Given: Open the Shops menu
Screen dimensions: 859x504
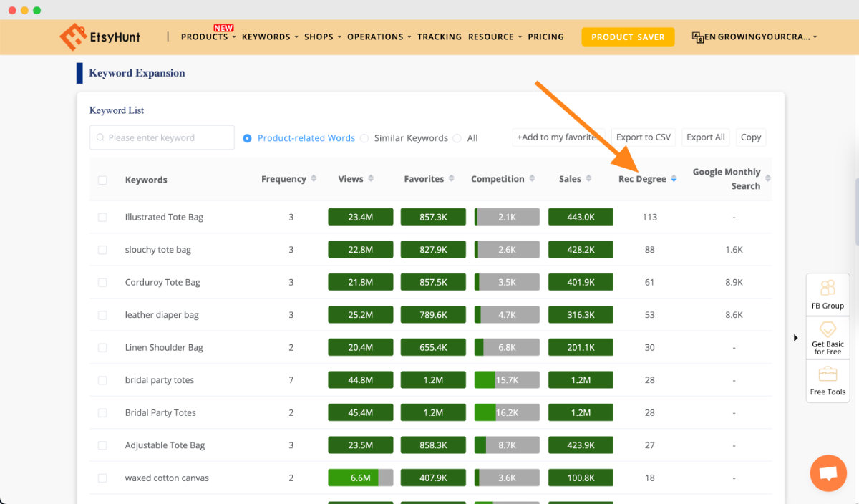Looking at the screenshot, I should [x=320, y=37].
